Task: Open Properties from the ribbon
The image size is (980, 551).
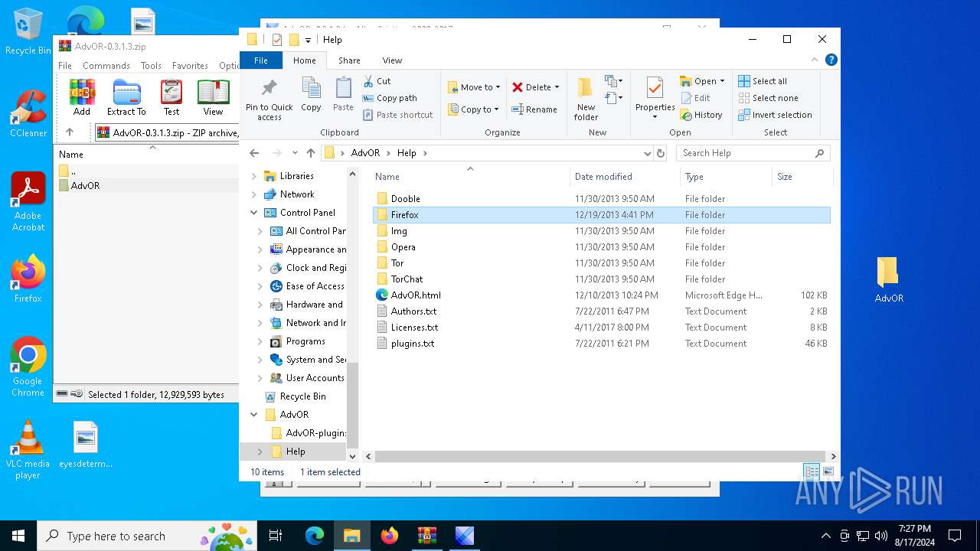Action: (x=655, y=98)
